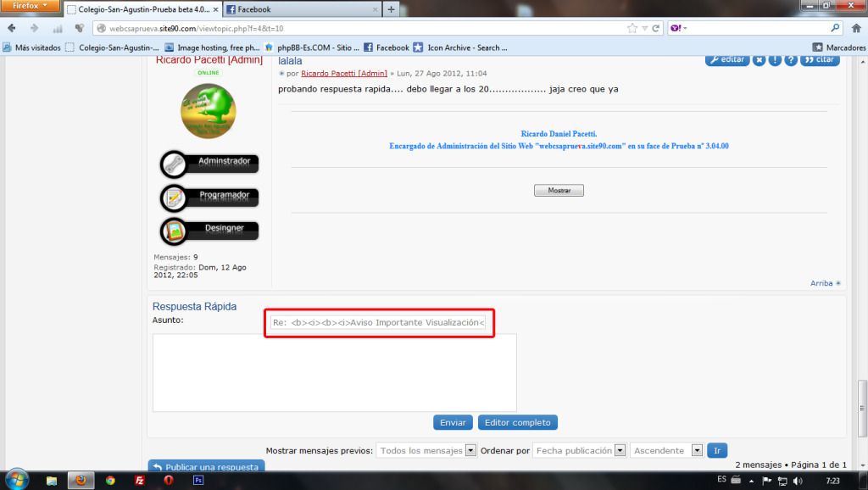The image size is (868, 490).
Task: Open the Facebook bookmark in the toolbar
Action: [387, 47]
